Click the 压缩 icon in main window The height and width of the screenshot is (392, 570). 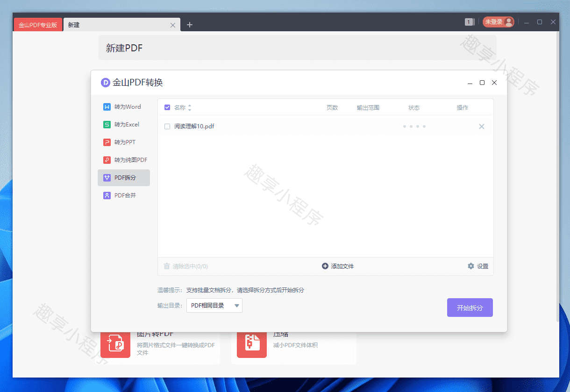coord(252,346)
